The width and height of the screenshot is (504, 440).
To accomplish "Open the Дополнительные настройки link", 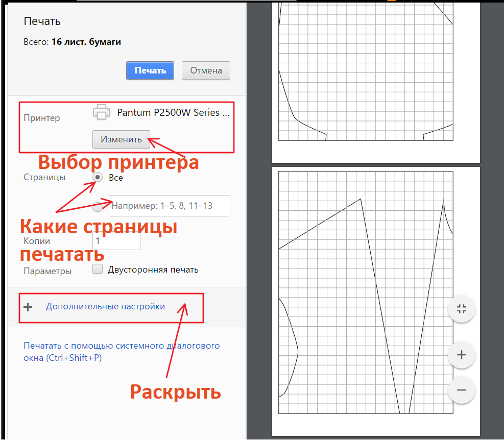I will [x=105, y=307].
